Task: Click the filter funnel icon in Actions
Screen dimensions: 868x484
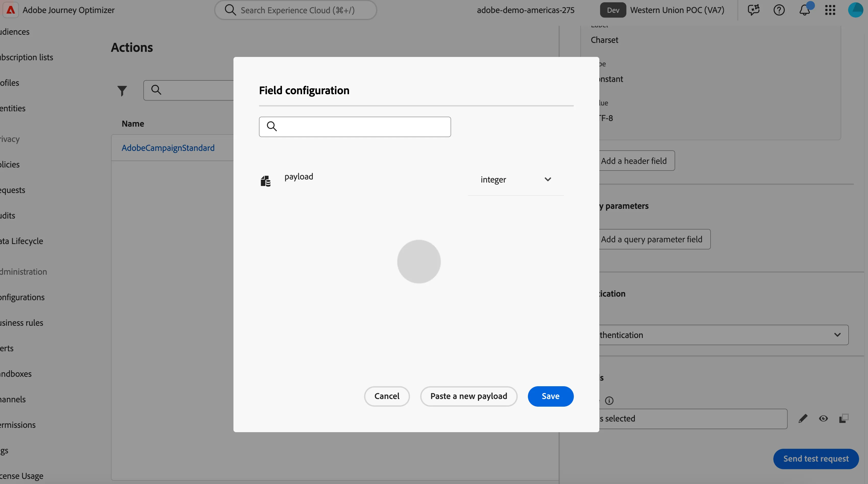Action: point(122,90)
